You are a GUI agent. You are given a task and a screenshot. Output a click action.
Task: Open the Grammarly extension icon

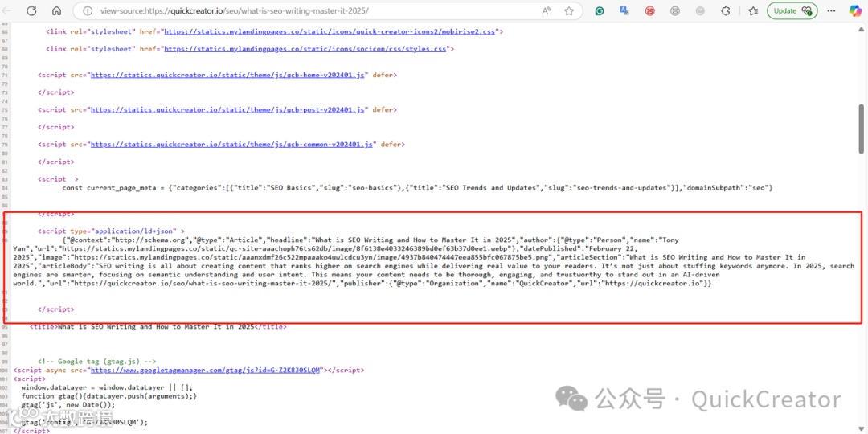point(600,11)
